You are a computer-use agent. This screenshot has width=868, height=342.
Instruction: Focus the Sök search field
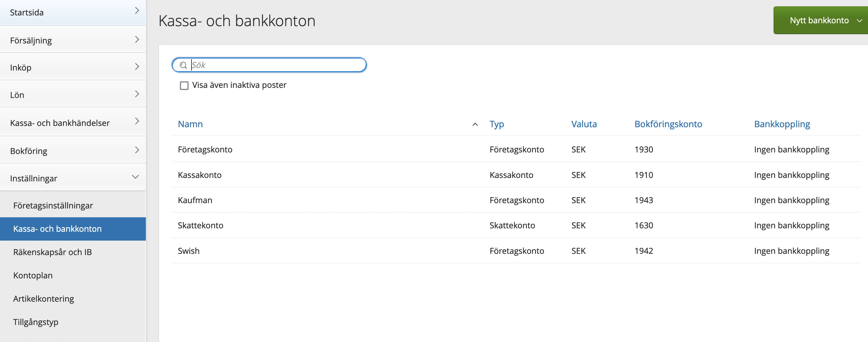click(270, 65)
